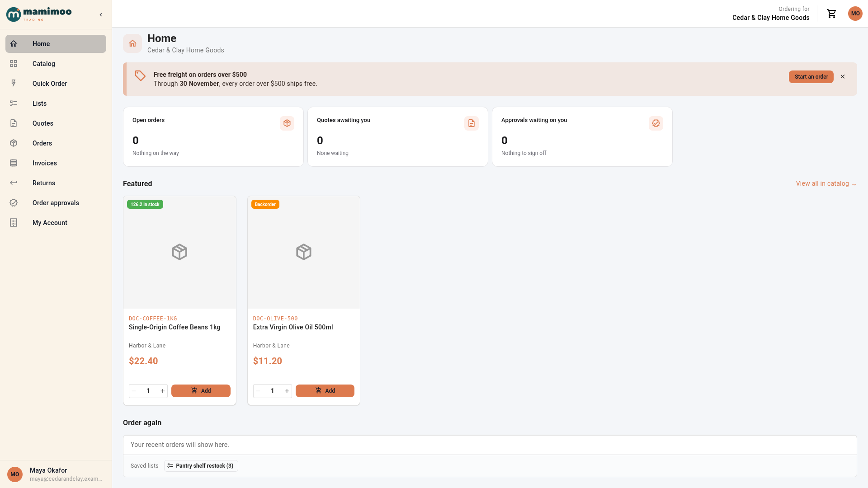Click the Order approvals badge icon in sidebar

(14, 203)
